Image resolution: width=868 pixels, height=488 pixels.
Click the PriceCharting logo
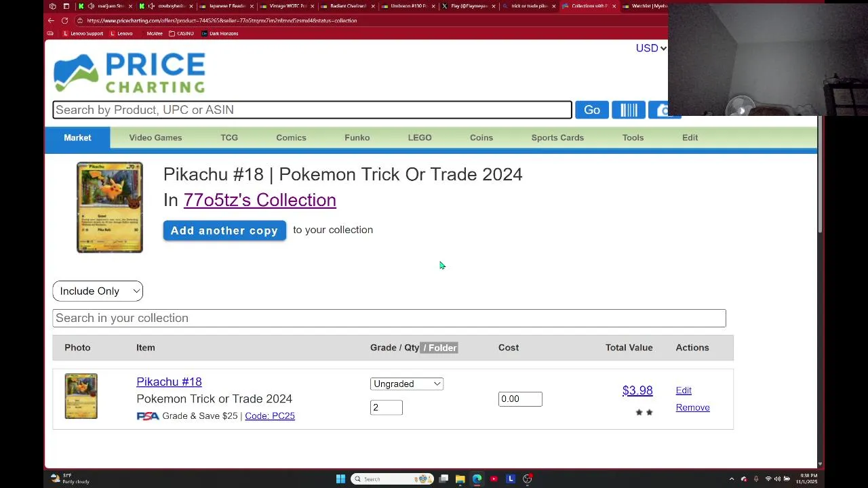point(130,73)
